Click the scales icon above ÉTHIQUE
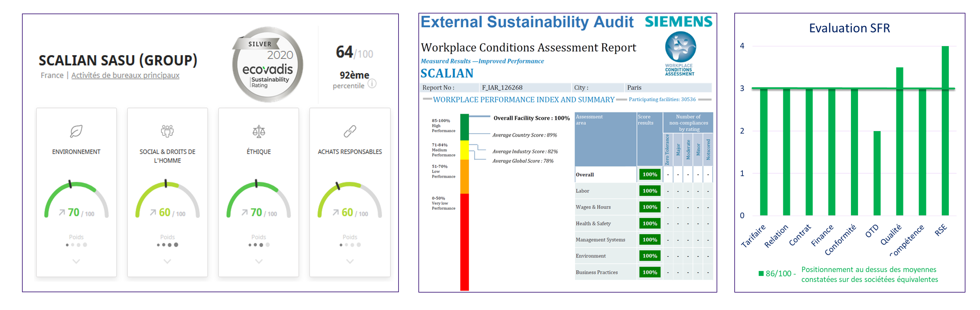The image size is (980, 310). 259,131
